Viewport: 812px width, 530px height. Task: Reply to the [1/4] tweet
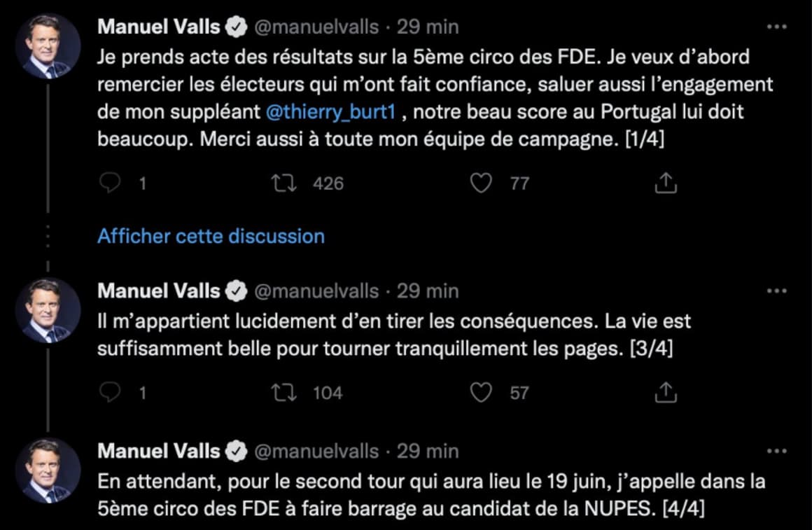tap(111, 183)
